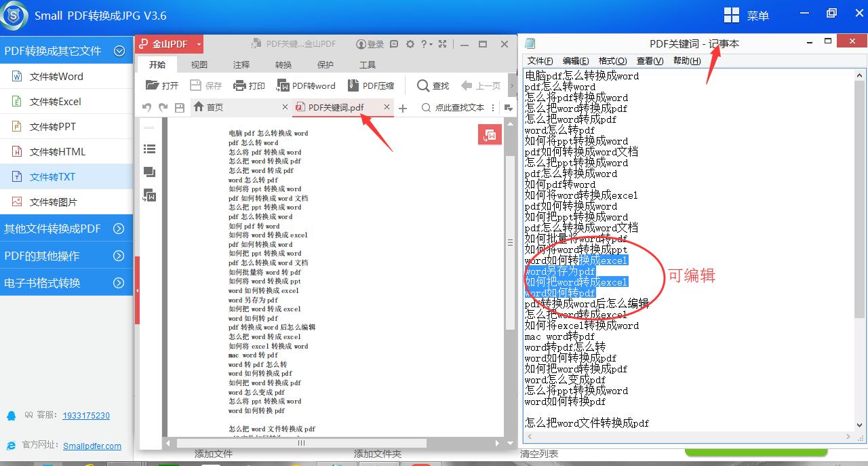This screenshot has height=466, width=868.
Task: Select the PDF关键词.pdf document tab
Action: pos(336,107)
